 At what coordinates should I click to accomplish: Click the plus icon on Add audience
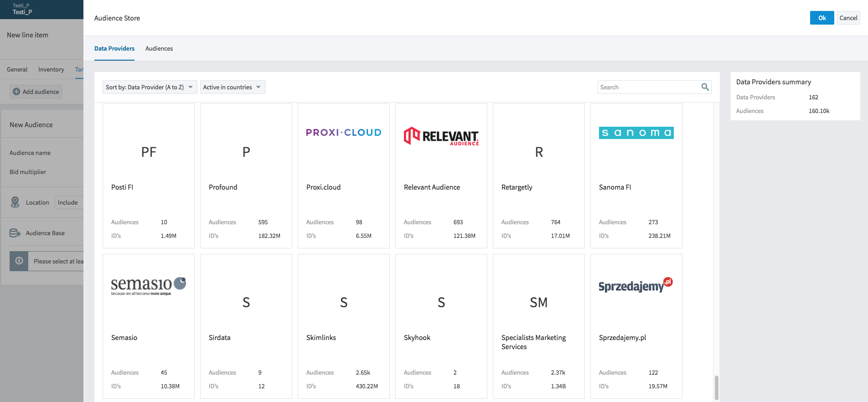click(x=16, y=92)
